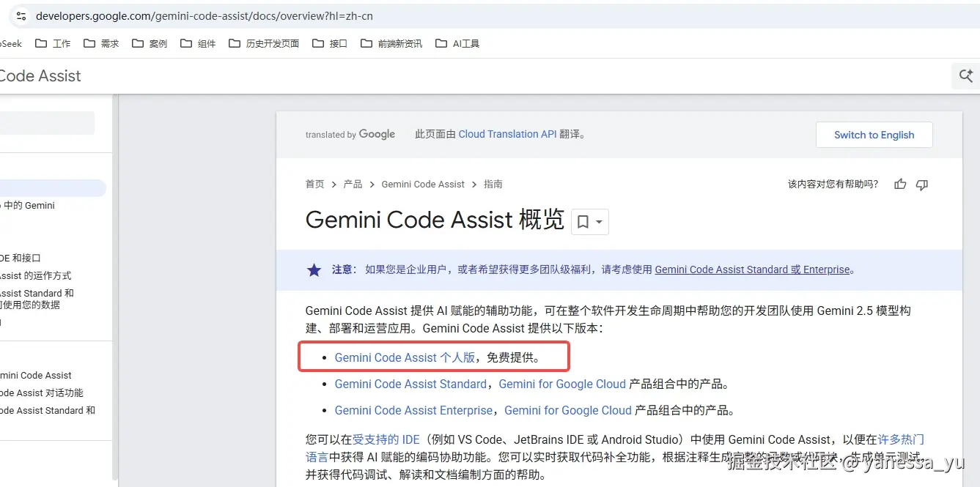Open Gemini for Google Cloud link after Enterprise
This screenshot has height=487, width=980.
[568, 410]
